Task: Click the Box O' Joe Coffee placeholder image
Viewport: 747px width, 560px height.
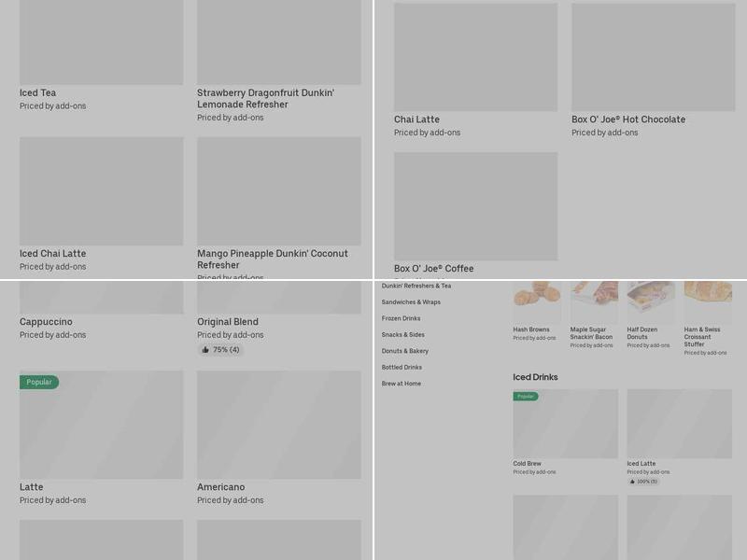Action: [x=475, y=206]
